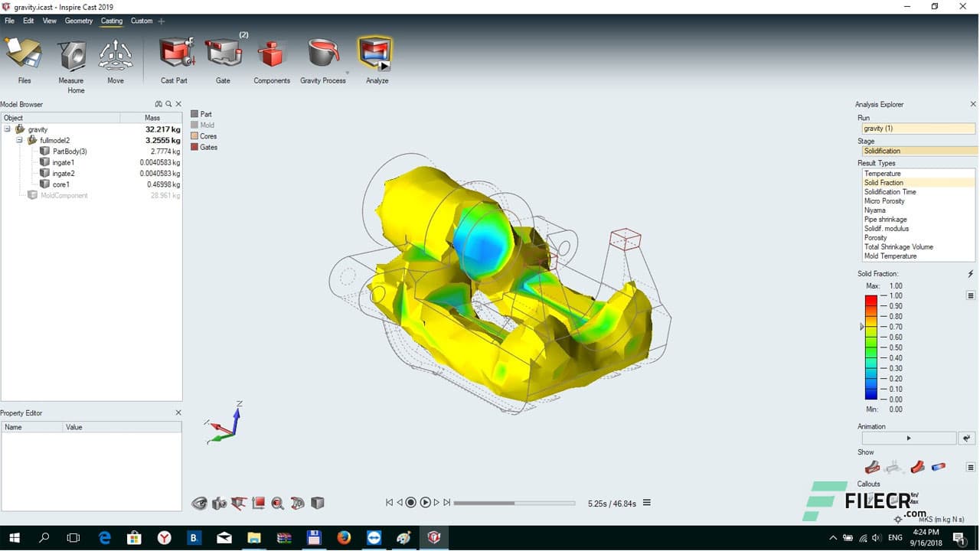Open the Run dropdown showing gravity (1)

pos(917,129)
